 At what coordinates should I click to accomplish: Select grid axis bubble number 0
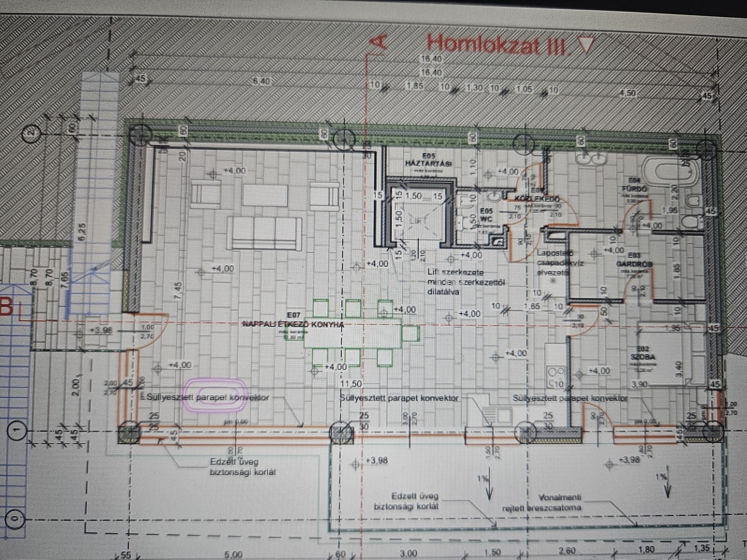click(x=15, y=518)
